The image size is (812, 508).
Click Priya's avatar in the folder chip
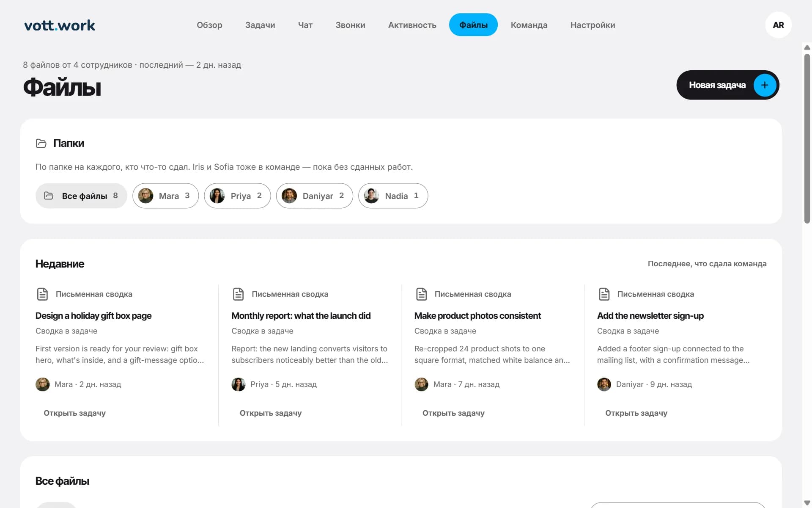click(217, 196)
